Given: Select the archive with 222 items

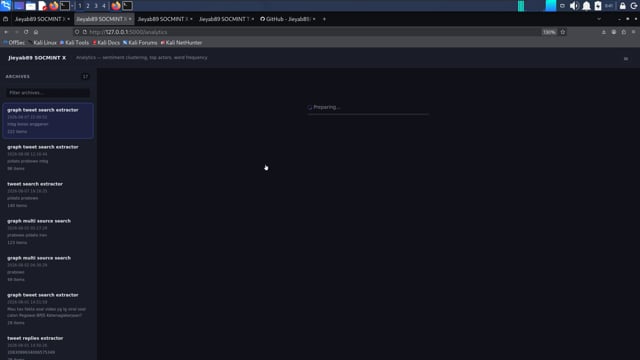Looking at the screenshot, I should (x=48, y=120).
